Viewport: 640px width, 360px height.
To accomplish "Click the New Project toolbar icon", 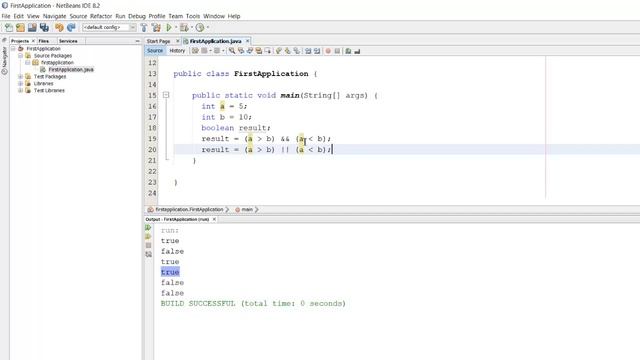I will point(20,27).
